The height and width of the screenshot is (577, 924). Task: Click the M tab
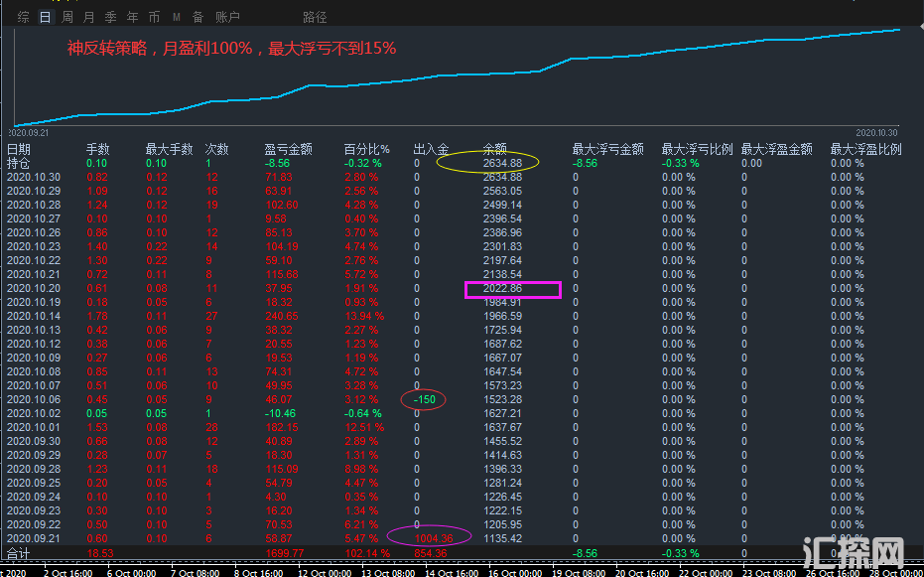[176, 17]
